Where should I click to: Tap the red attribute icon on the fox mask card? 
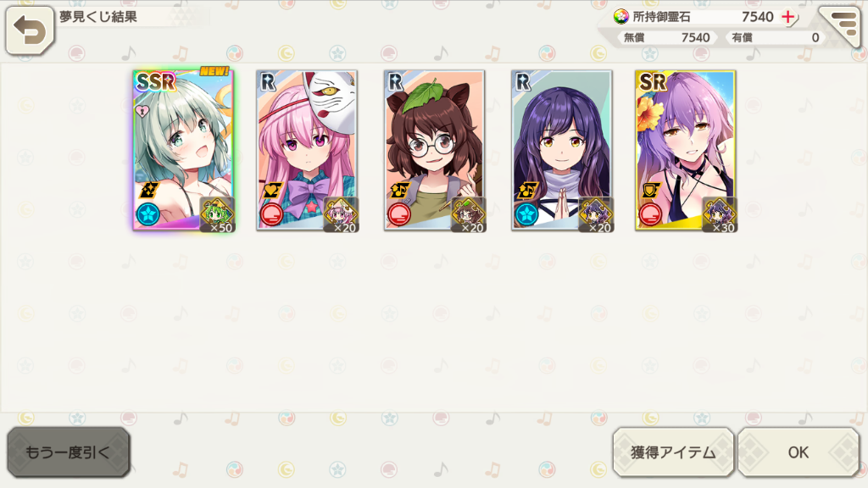point(271,214)
